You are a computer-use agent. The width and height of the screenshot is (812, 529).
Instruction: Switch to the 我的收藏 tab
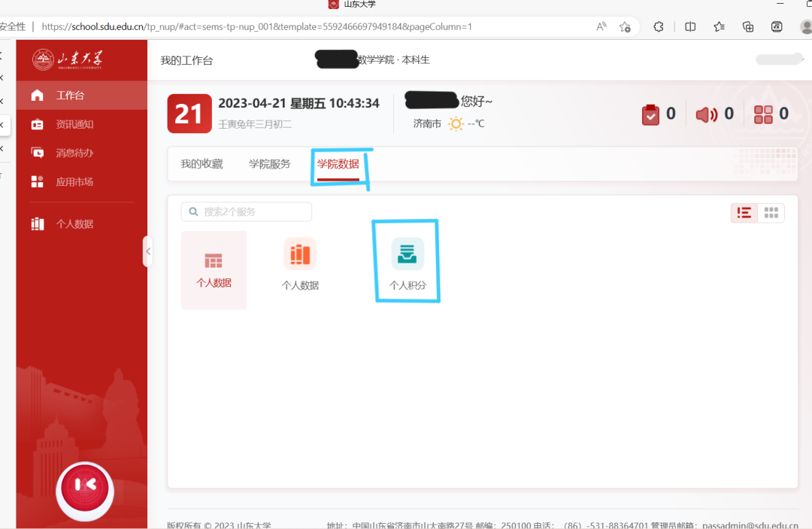pyautogui.click(x=201, y=164)
